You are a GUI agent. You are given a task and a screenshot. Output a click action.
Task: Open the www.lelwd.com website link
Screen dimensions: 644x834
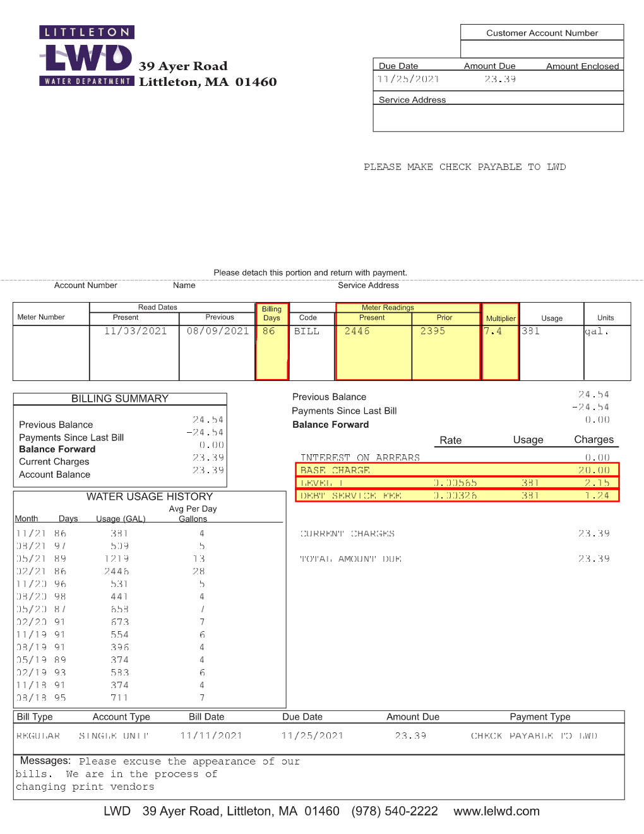pos(496,811)
